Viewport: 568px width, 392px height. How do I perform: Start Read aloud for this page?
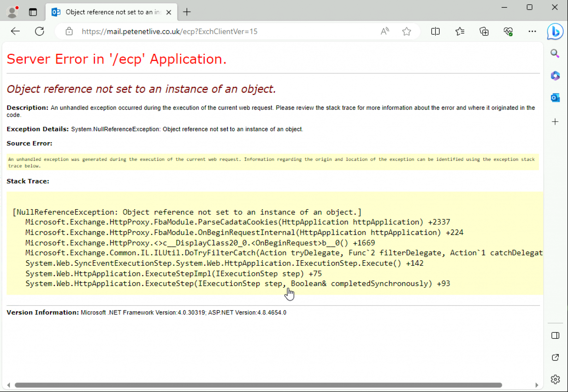click(385, 31)
